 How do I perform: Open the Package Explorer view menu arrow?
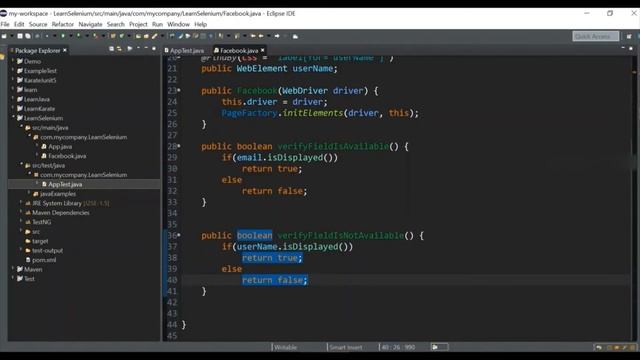coord(138,49)
